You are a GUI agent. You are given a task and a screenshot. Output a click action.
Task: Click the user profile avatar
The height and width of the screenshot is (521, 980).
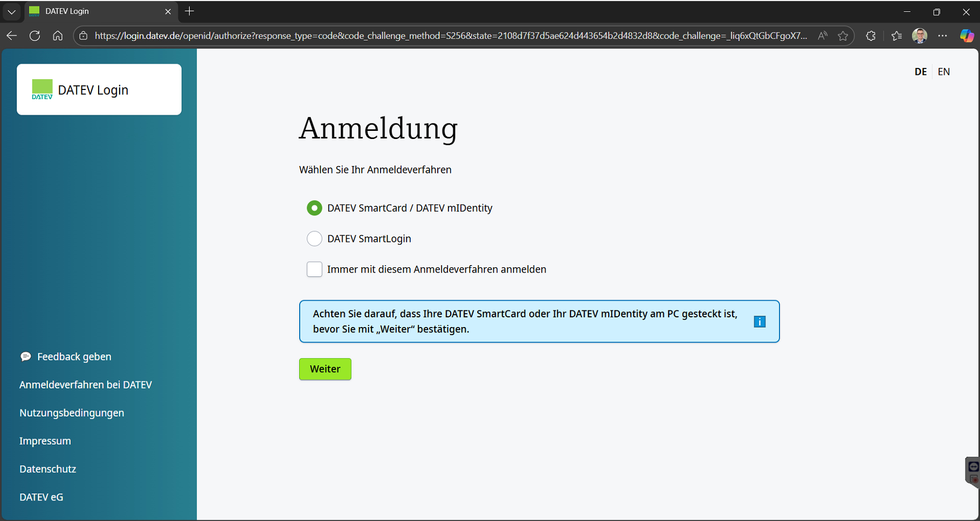(919, 36)
